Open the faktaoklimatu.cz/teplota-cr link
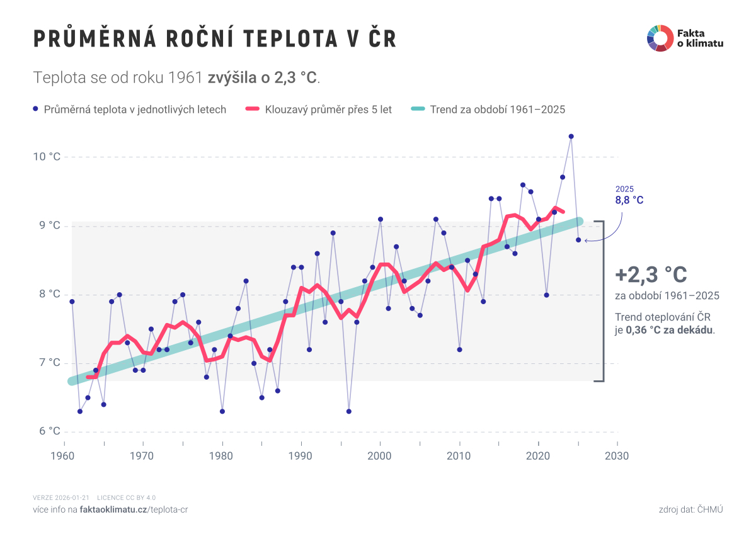This screenshot has width=756, height=534. pyautogui.click(x=134, y=509)
